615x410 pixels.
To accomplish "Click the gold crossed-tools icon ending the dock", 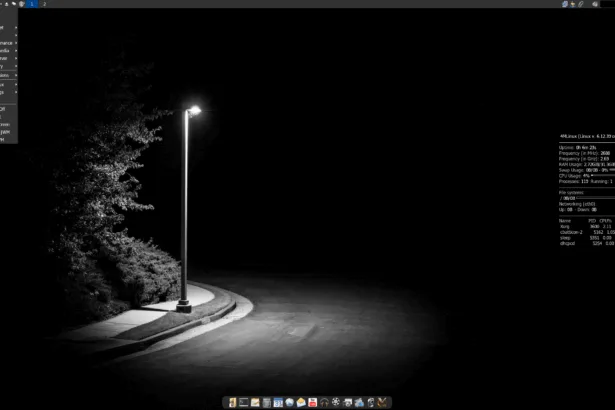I will (382, 403).
